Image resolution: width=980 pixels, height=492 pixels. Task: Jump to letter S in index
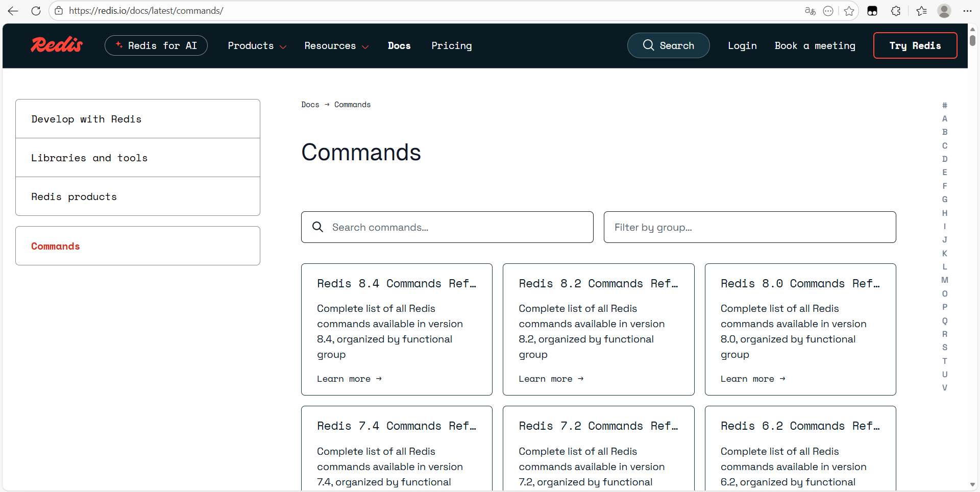click(945, 347)
